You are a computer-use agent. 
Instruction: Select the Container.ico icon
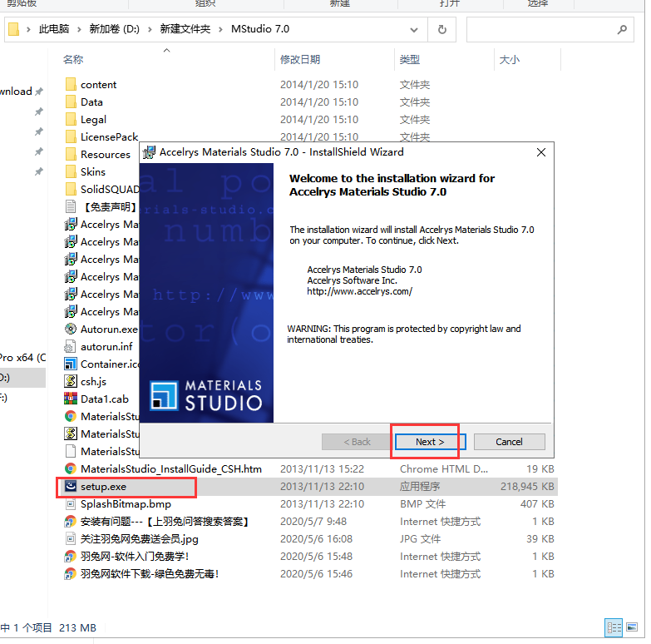[71, 364]
